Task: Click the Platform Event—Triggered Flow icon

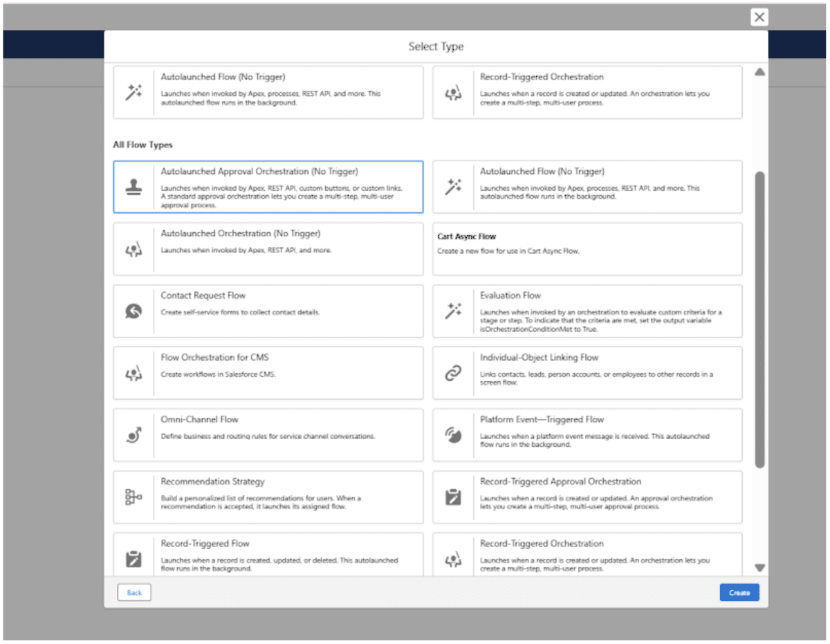Action: pos(453,435)
